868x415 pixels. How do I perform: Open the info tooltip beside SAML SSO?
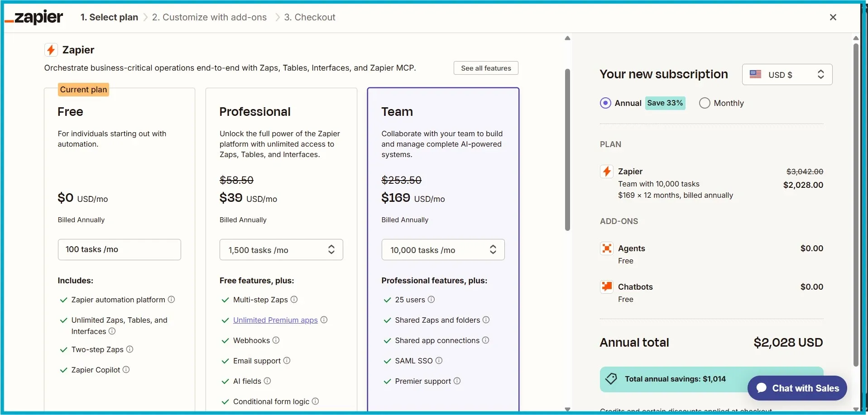(x=438, y=360)
